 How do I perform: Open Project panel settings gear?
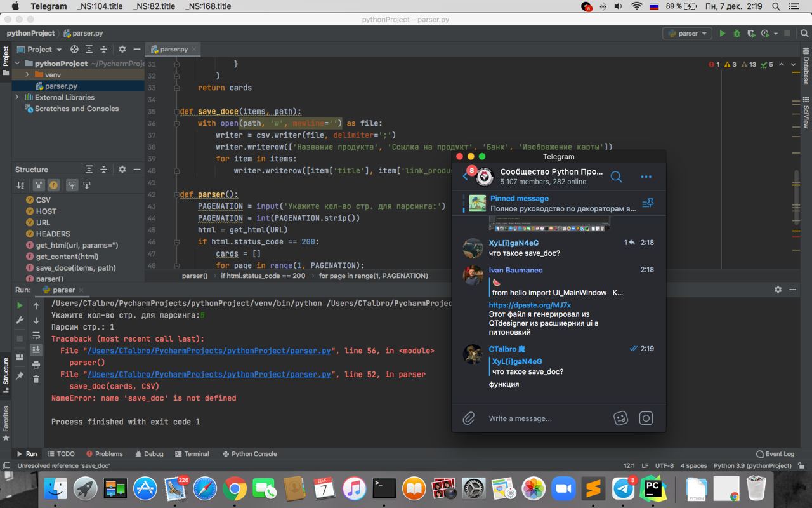click(122, 49)
